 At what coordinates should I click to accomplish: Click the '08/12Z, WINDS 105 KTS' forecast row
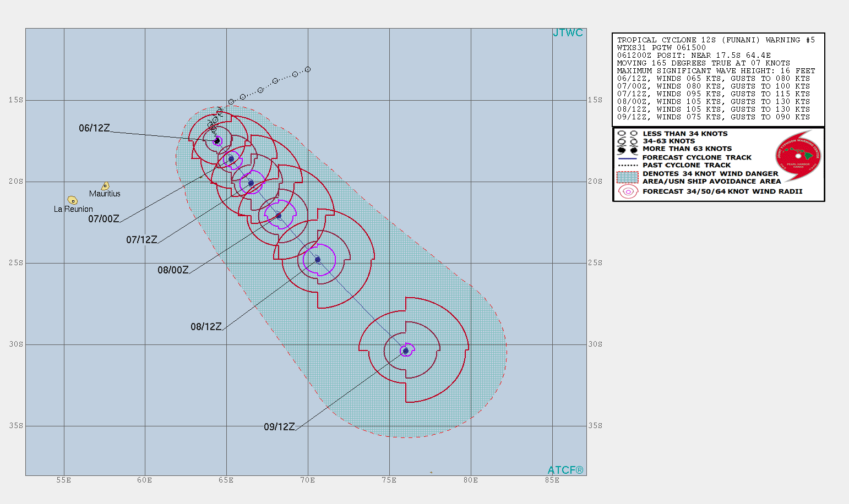click(x=714, y=109)
